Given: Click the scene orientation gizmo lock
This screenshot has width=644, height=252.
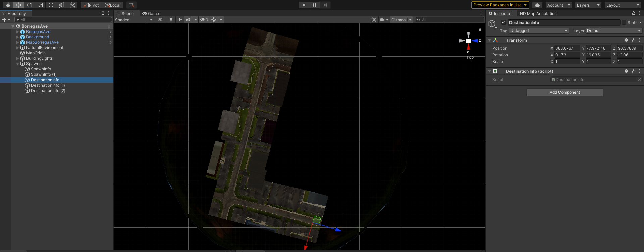Looking at the screenshot, I should 480,30.
